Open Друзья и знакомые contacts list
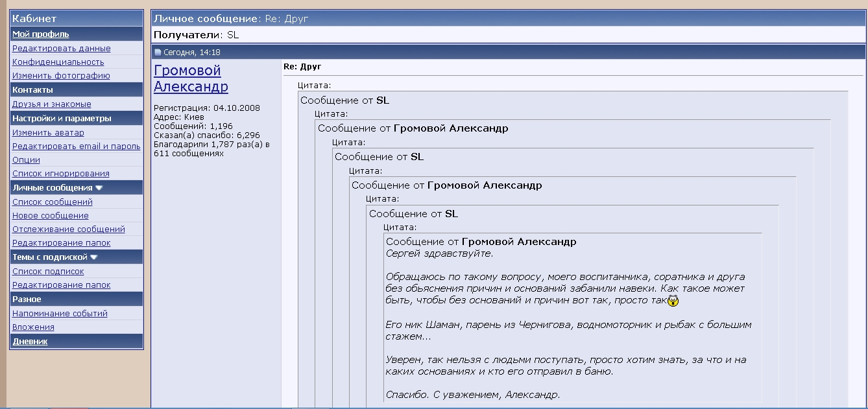This screenshot has width=868, height=409. tap(51, 104)
